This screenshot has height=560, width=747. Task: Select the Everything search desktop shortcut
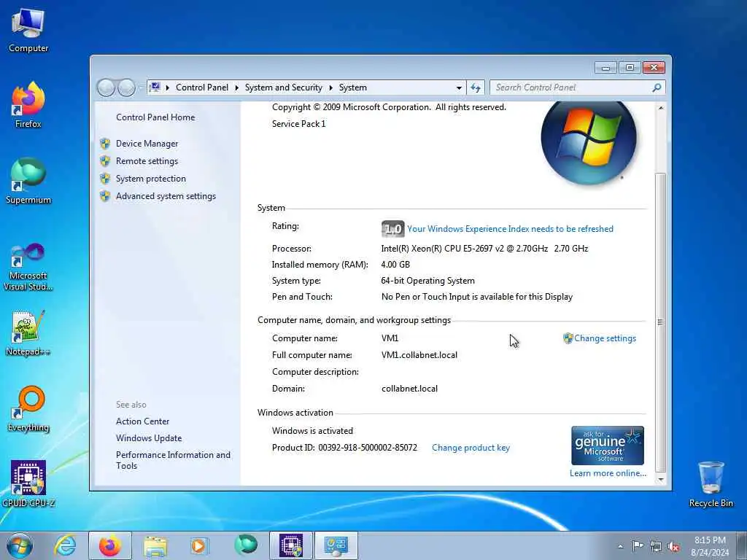coord(28,408)
